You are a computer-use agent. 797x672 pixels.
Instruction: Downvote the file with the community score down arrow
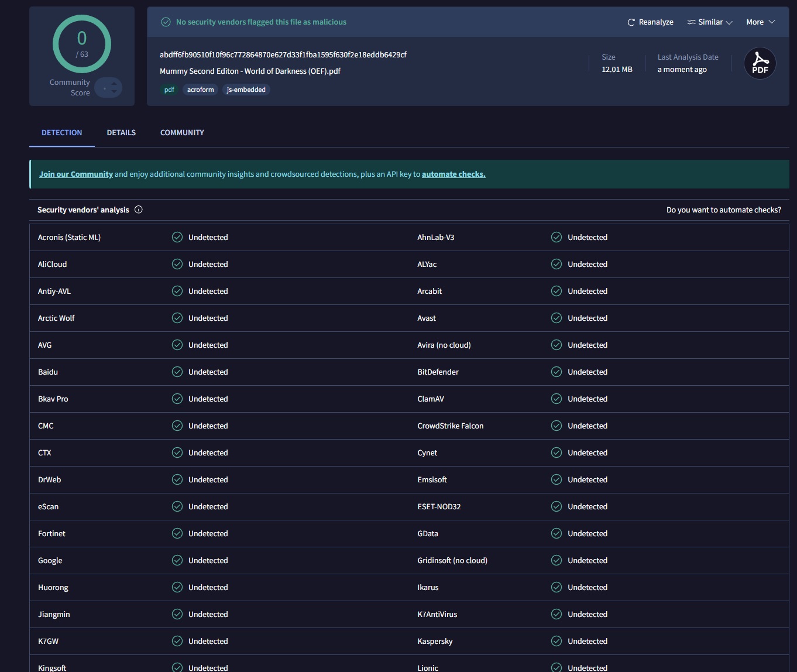pyautogui.click(x=114, y=92)
